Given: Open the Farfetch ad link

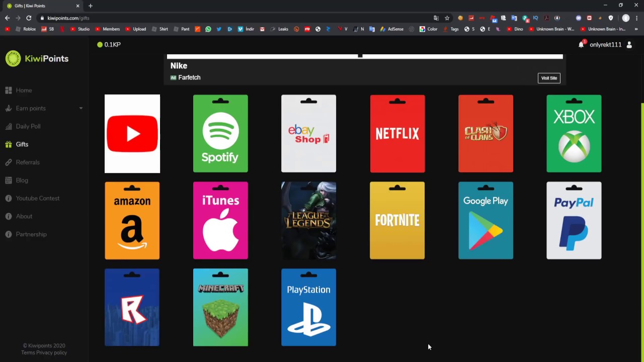Looking at the screenshot, I should 189,77.
